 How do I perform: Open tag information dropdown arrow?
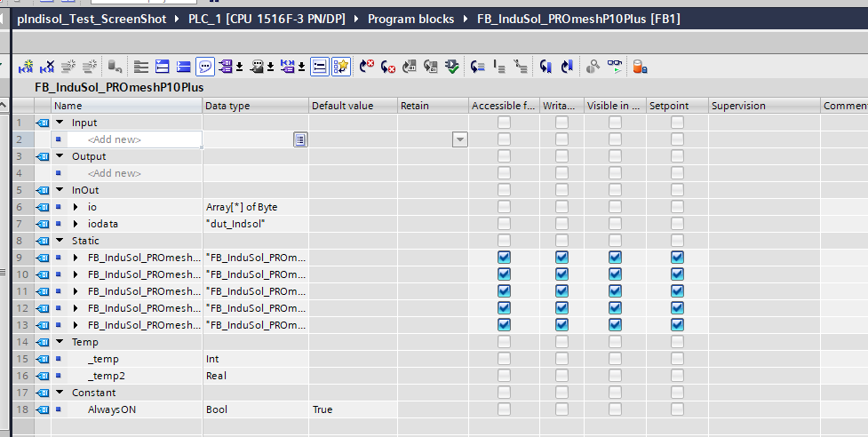[x=301, y=67]
